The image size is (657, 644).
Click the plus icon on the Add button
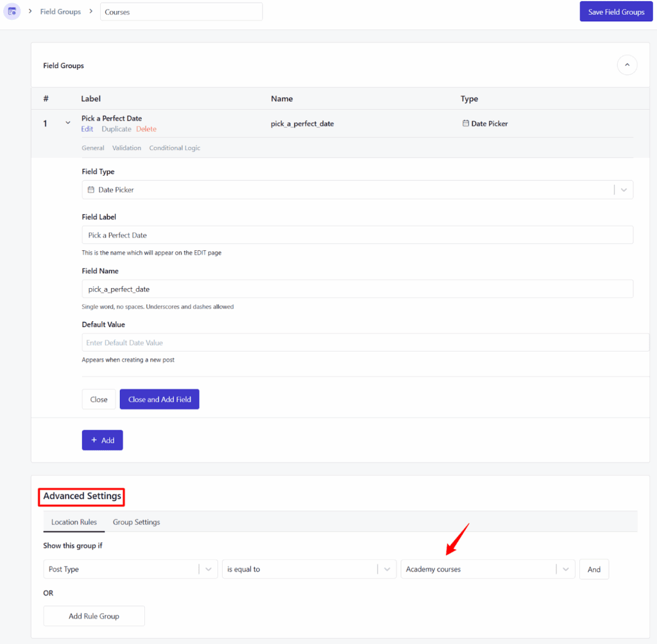click(94, 440)
